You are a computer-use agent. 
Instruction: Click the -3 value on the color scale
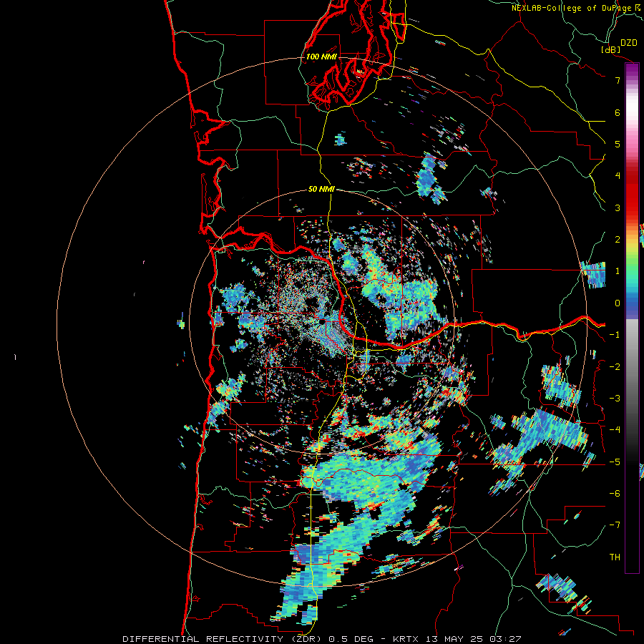(x=615, y=399)
